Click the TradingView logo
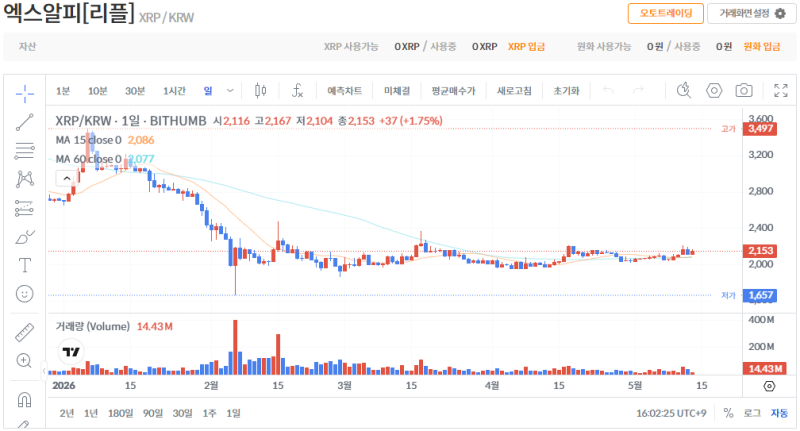The image size is (800, 431). coord(71,351)
